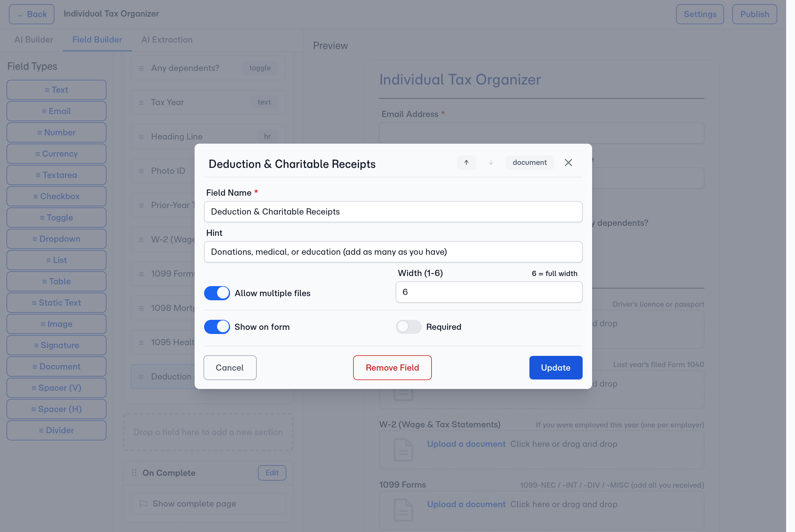Edit the On Complete section
Viewport: 795px width, 532px height.
coord(272,473)
